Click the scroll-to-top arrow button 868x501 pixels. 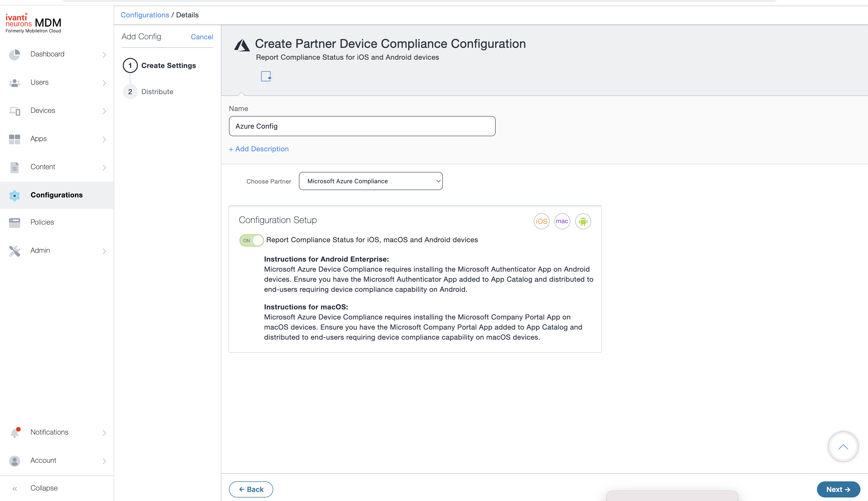click(843, 447)
